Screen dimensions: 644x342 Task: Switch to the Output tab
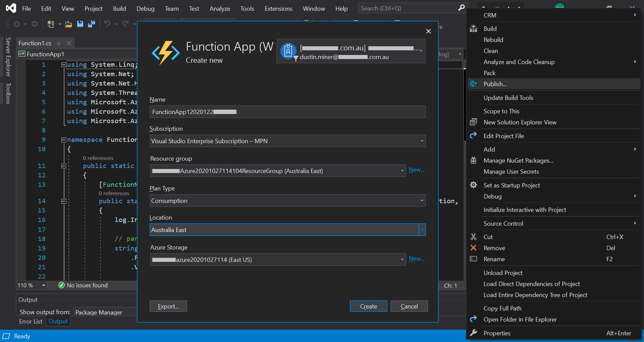(58, 321)
